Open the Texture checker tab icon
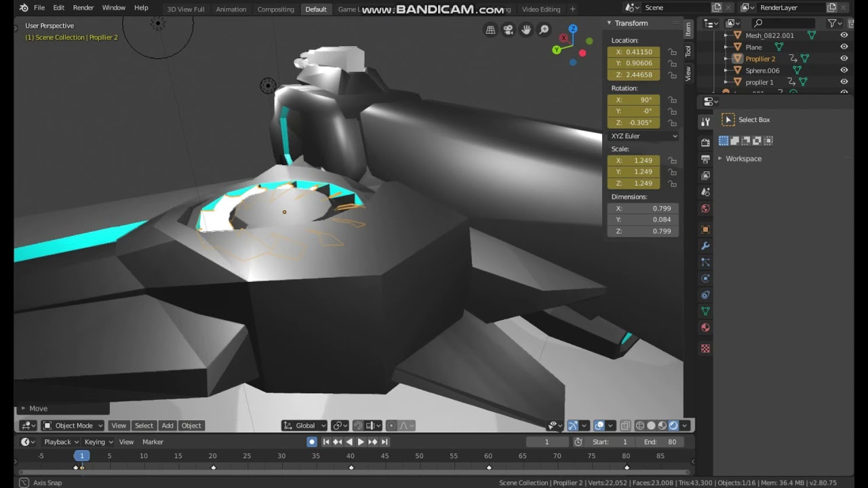This screenshot has height=488, width=868. pos(705,348)
